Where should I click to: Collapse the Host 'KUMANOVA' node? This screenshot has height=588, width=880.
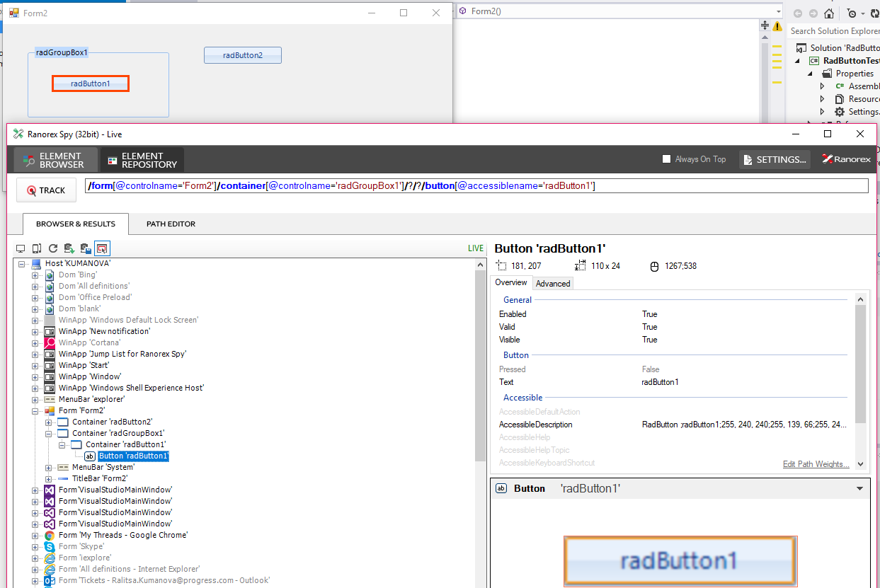pyautogui.click(x=21, y=263)
